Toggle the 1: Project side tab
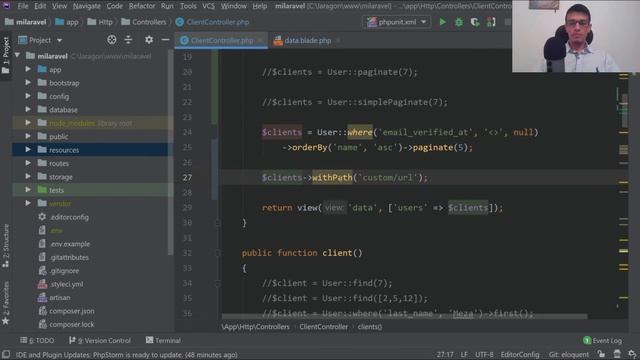This screenshot has width=640, height=360. (x=6, y=55)
